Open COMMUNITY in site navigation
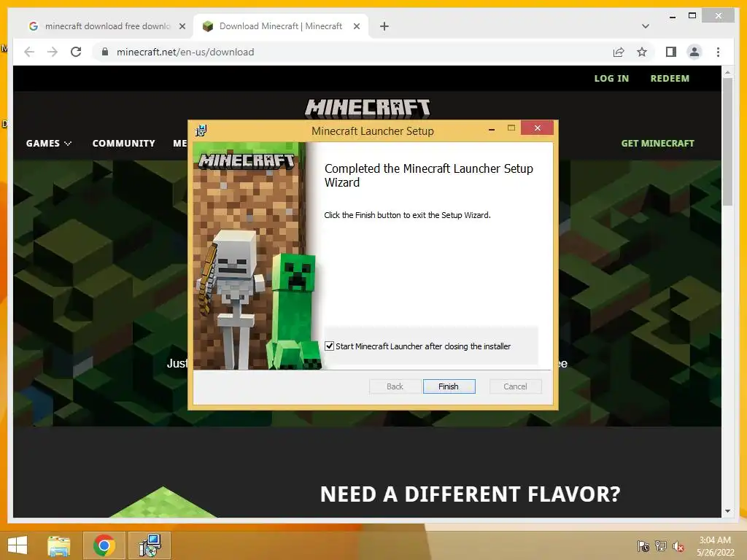This screenshot has height=560, width=747. click(124, 144)
